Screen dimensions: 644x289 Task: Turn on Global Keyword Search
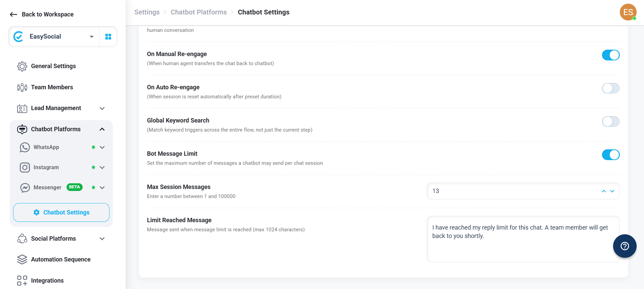click(611, 122)
